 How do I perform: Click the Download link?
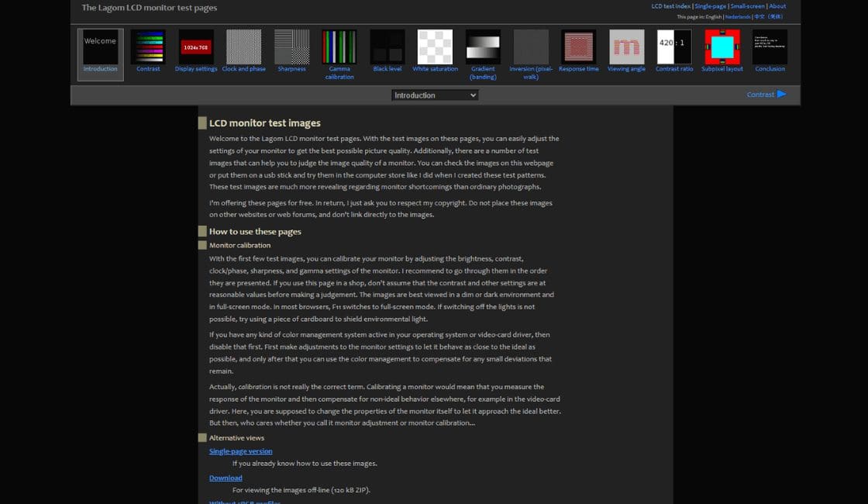coord(226,478)
